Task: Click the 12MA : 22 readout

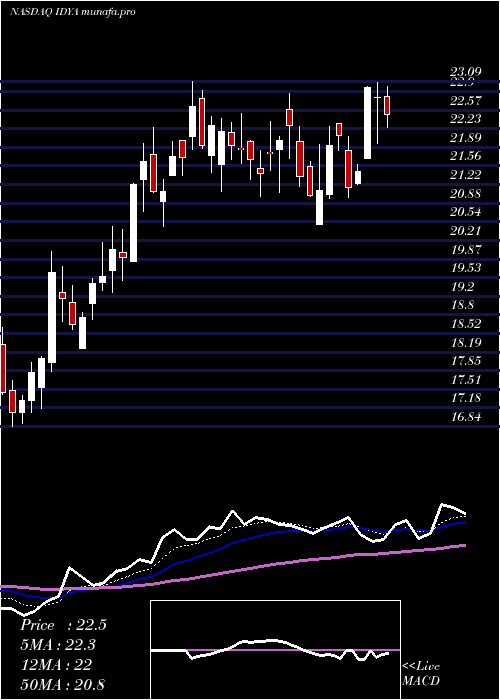Action: [x=56, y=665]
